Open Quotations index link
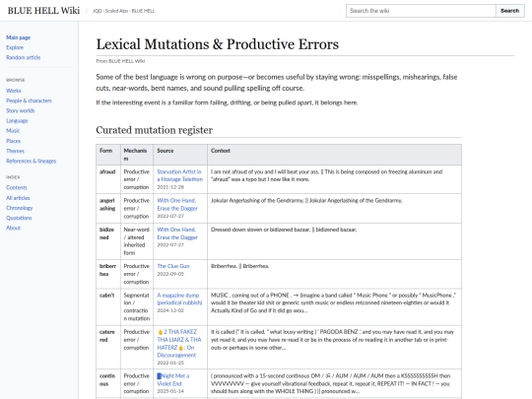The width and height of the screenshot is (532, 399). 19,218
